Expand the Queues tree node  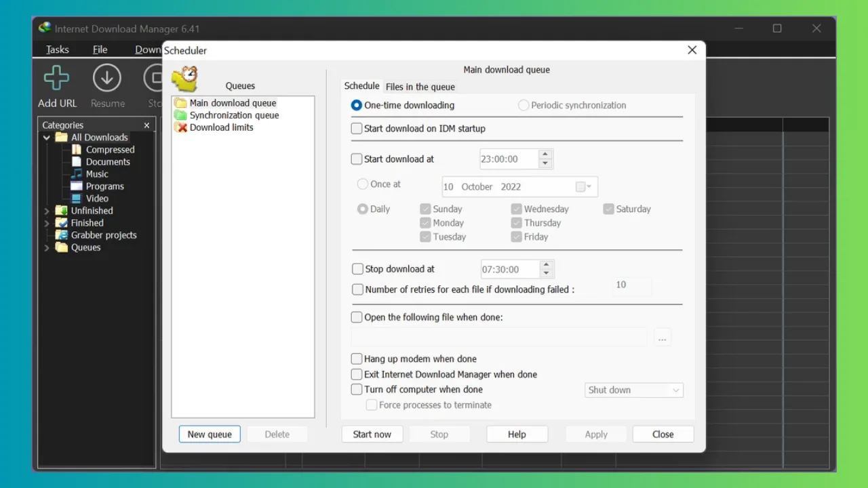coord(46,247)
